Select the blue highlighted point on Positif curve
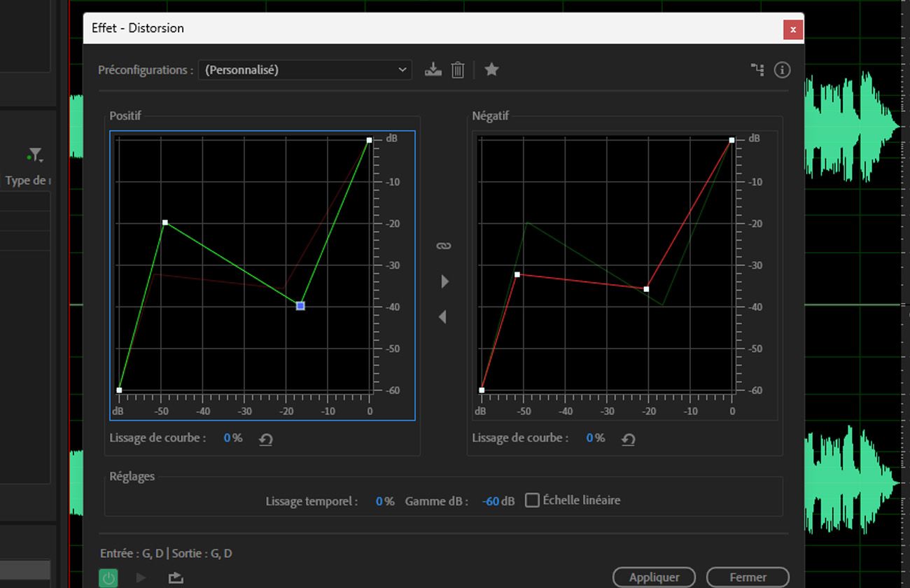 tap(300, 306)
